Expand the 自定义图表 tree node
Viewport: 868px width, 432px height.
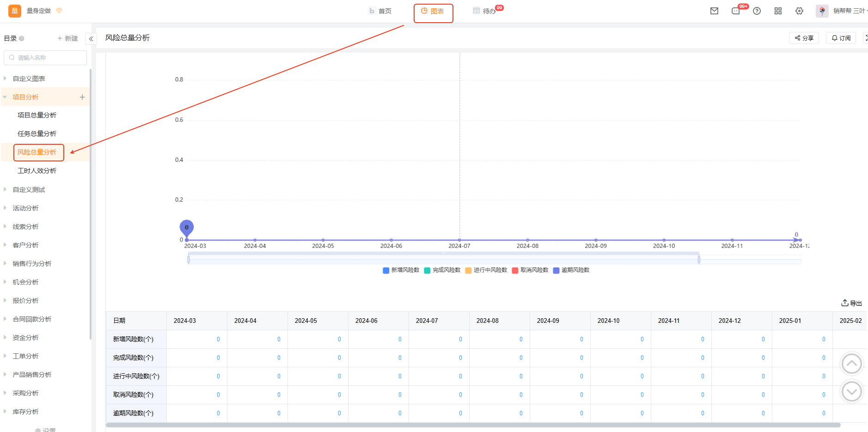5,79
